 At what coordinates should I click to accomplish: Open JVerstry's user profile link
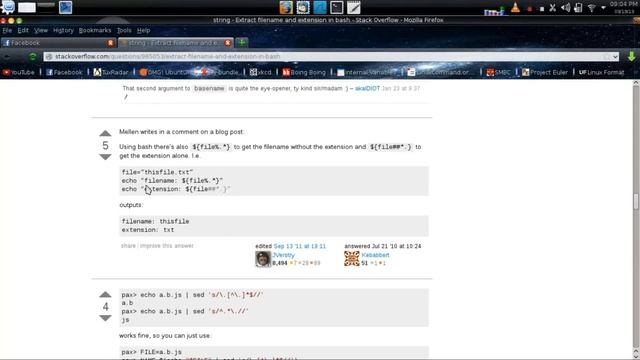click(284, 255)
